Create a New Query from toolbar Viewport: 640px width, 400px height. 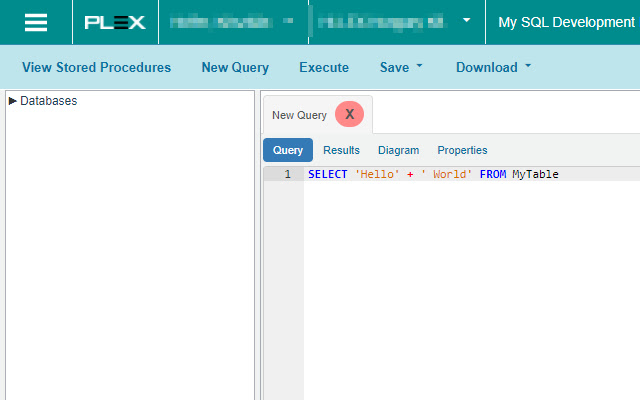(x=235, y=67)
